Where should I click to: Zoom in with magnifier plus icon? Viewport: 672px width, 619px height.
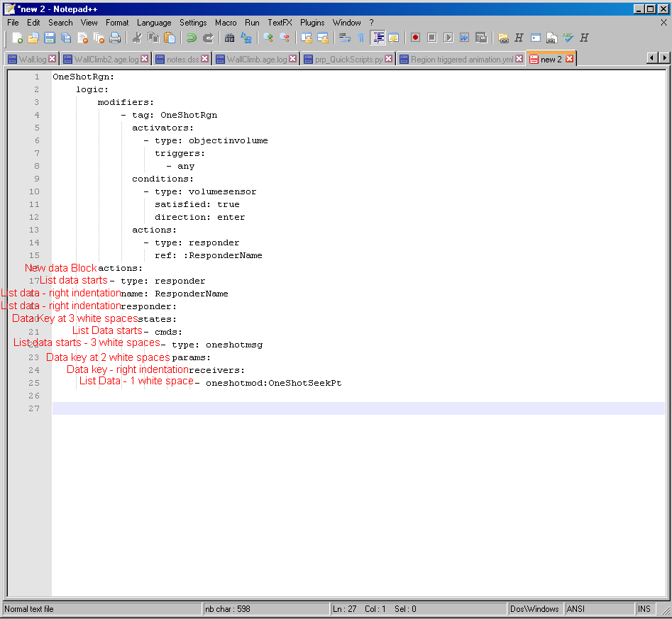coord(268,38)
